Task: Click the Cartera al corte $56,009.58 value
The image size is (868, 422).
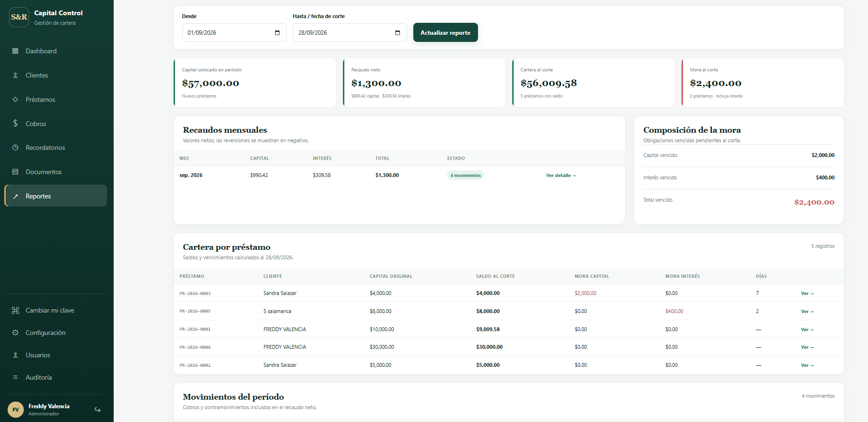Action: (549, 83)
